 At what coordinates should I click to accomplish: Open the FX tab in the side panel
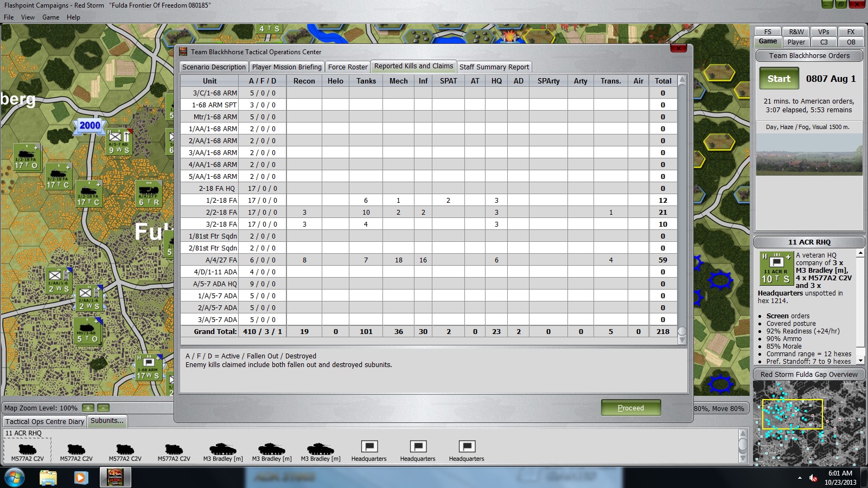pyautogui.click(x=851, y=31)
